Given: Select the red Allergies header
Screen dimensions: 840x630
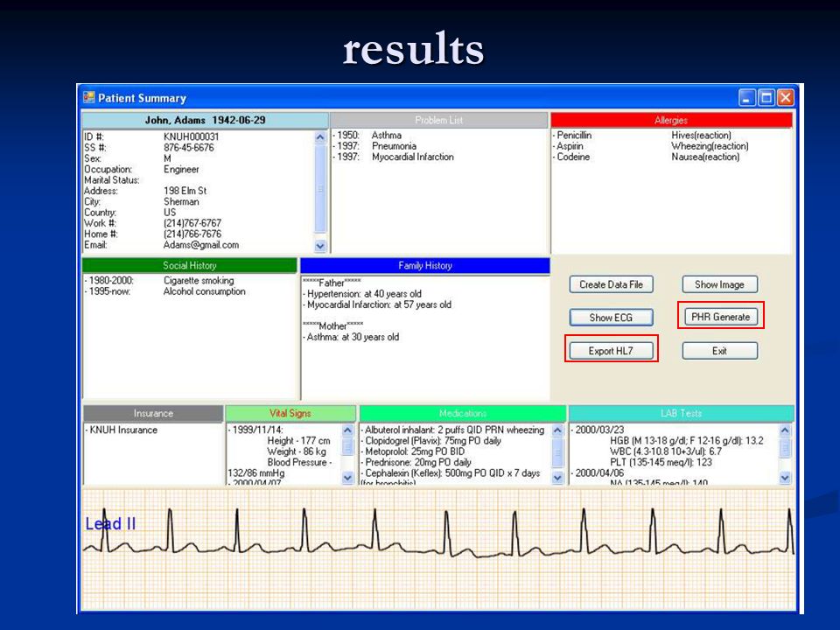Looking at the screenshot, I should point(671,120).
